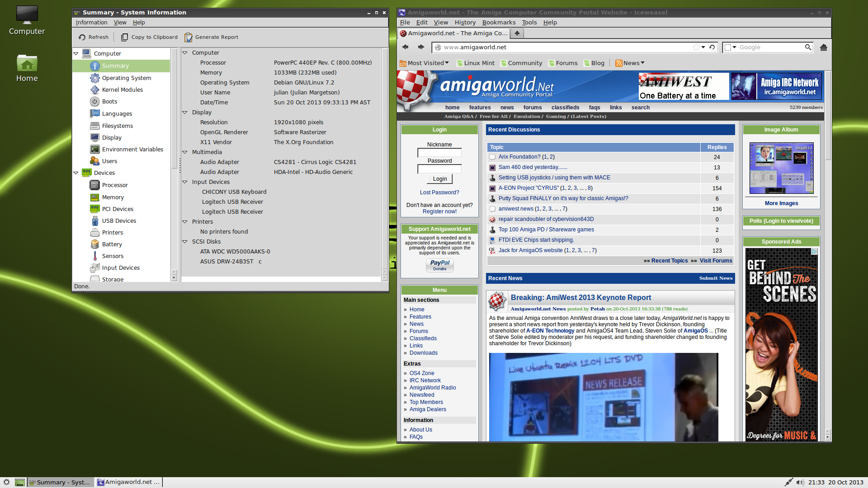Click the volume icon in the tray
This screenshot has width=868, height=488.
[799, 482]
